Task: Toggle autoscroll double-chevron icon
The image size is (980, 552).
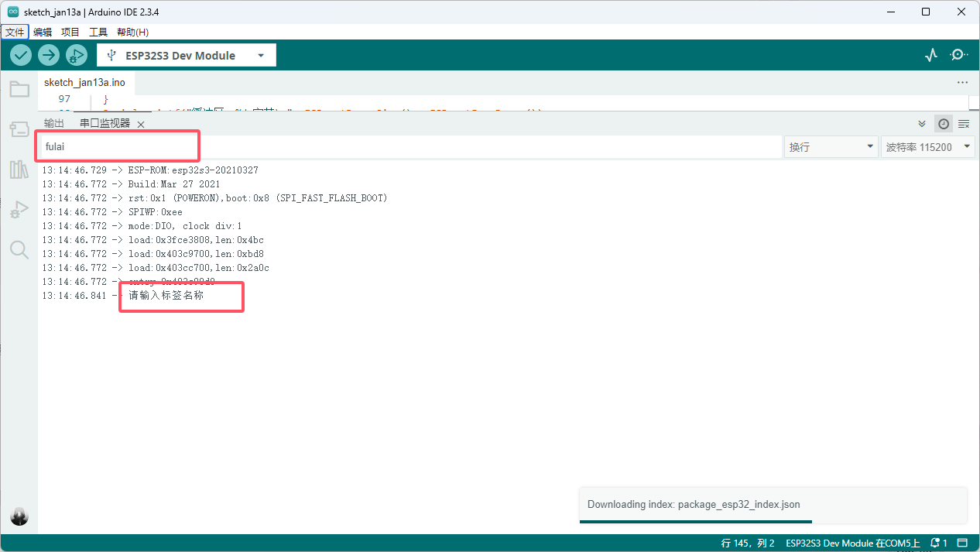Action: (922, 124)
